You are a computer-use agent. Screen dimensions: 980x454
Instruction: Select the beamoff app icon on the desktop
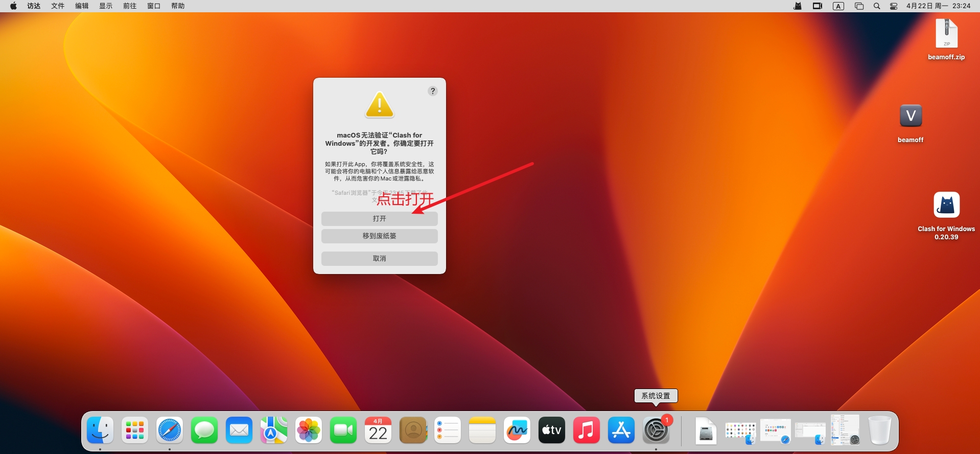(911, 117)
